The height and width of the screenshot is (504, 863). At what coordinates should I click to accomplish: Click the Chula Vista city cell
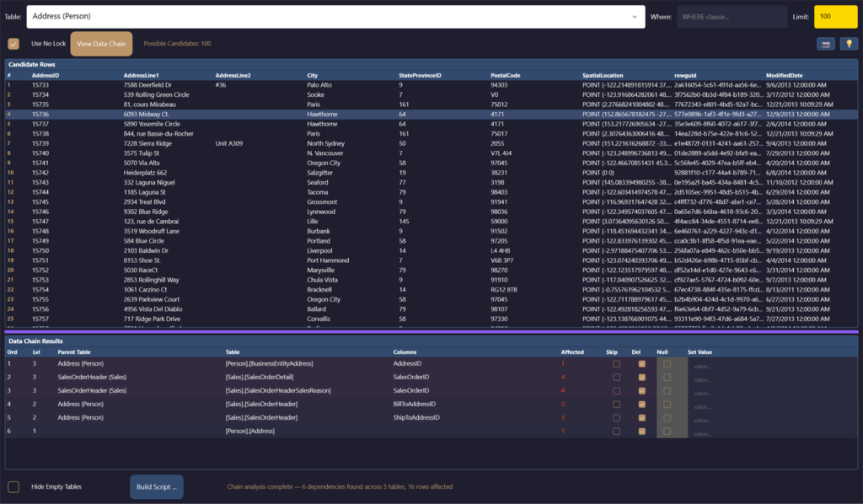pyautogui.click(x=323, y=280)
